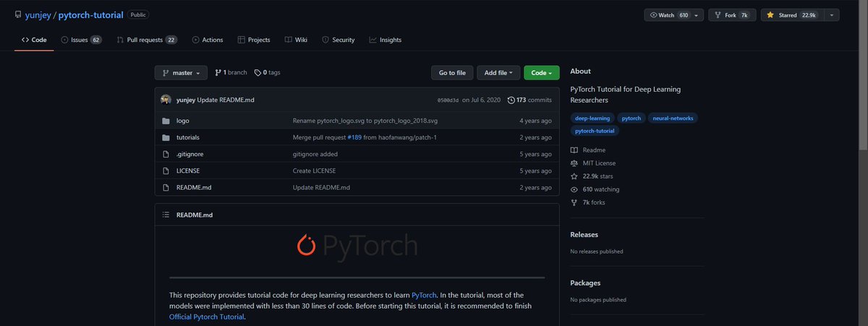868x326 pixels.
Task: View the 1 branch link
Action: click(x=231, y=72)
